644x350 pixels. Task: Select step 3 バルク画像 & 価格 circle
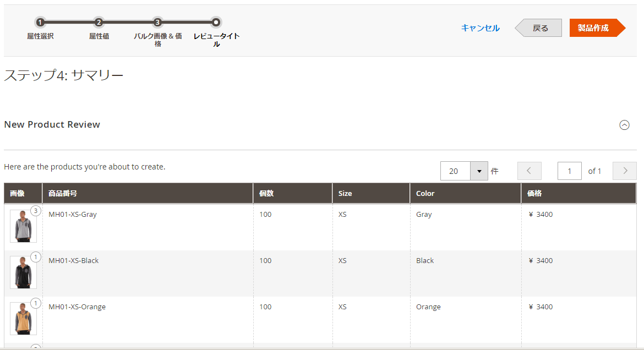[157, 23]
